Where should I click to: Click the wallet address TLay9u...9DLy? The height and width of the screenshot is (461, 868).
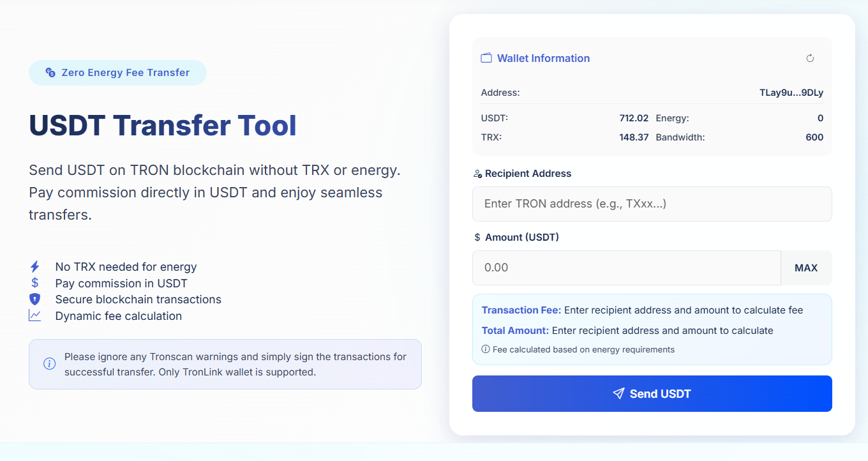point(791,93)
